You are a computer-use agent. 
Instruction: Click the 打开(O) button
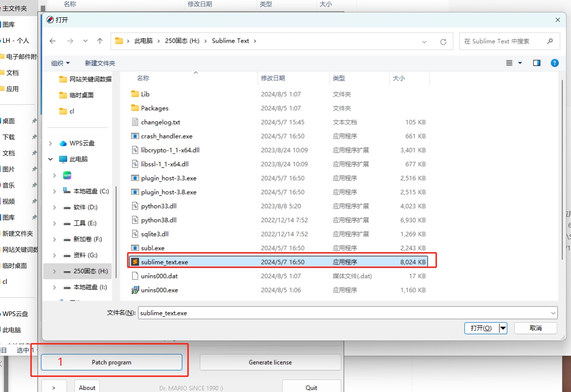(481, 328)
